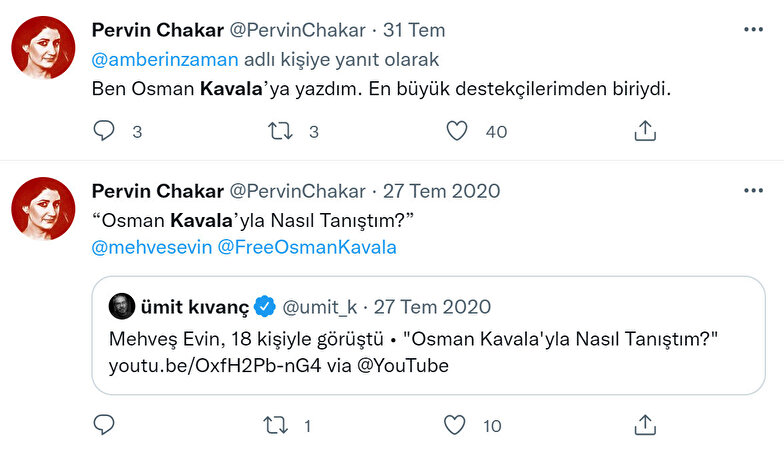This screenshot has width=784, height=450.
Task: Click Pervin Chakar's name on first tweet
Action: (157, 30)
